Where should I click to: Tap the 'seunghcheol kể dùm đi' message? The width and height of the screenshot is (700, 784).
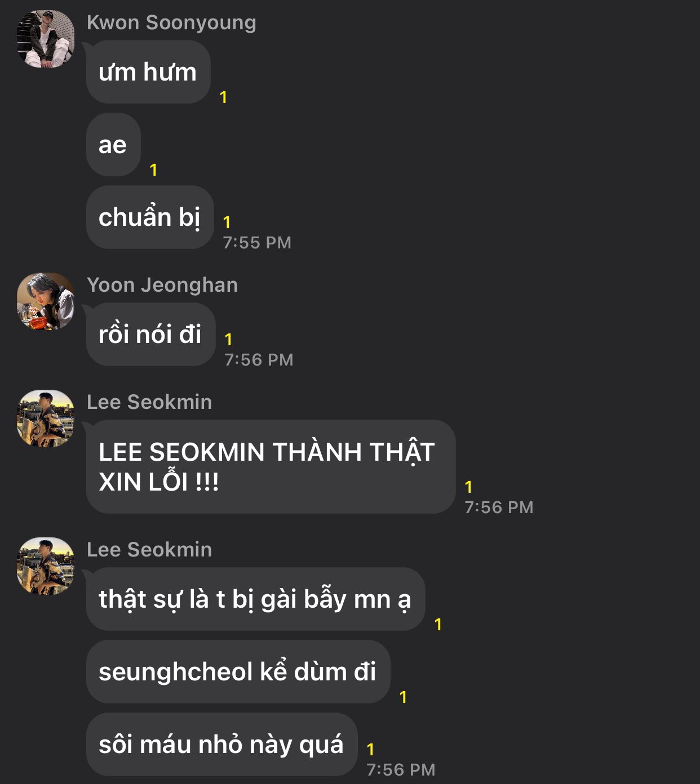point(238,671)
